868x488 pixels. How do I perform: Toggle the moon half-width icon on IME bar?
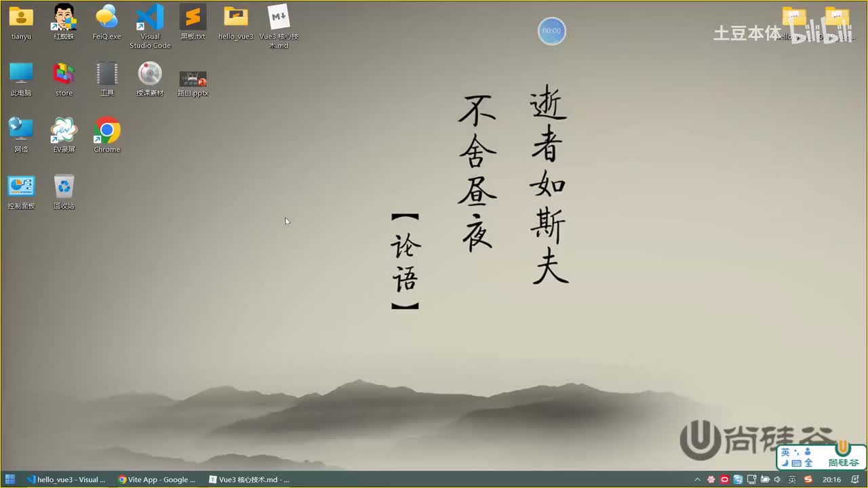[x=785, y=464]
